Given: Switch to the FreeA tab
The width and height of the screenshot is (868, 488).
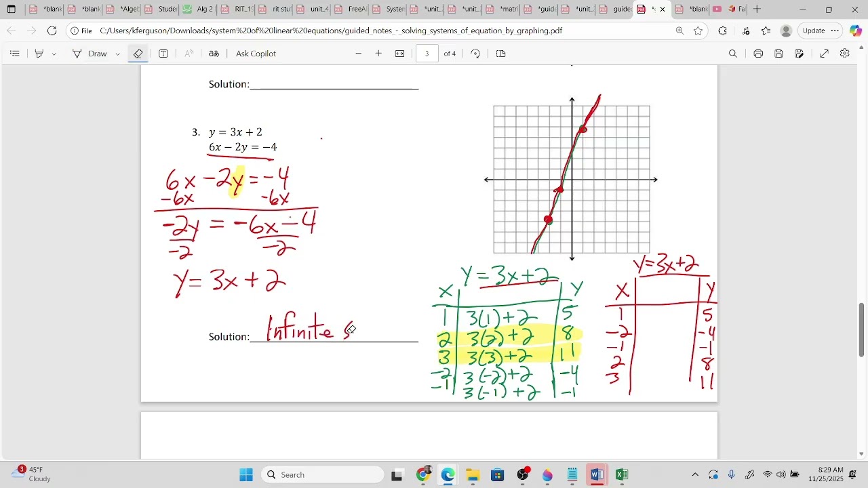Looking at the screenshot, I should 350,9.
